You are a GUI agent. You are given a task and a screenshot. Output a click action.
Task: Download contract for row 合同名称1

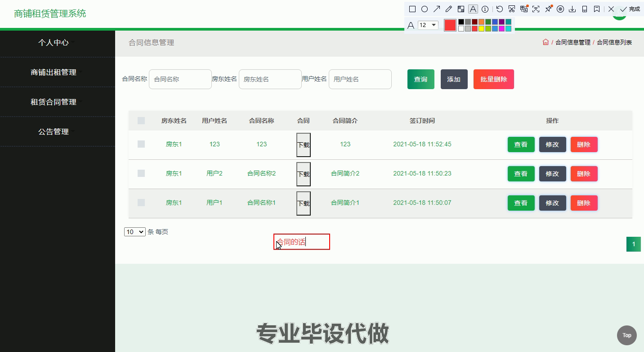pyautogui.click(x=304, y=203)
